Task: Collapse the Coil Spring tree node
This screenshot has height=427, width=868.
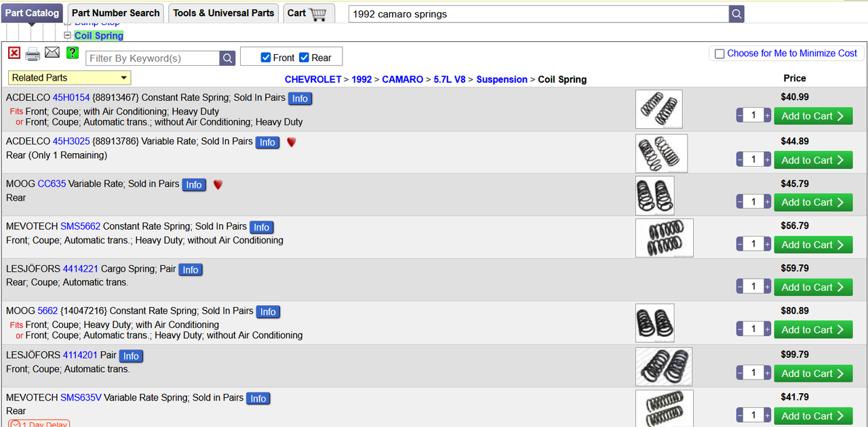Action: point(67,35)
